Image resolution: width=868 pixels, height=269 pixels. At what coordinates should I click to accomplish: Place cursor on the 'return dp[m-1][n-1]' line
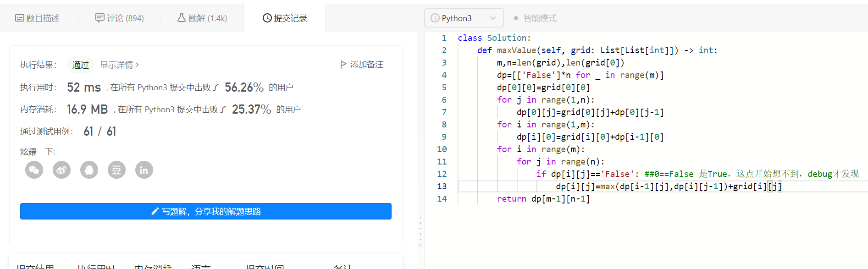coord(543,199)
